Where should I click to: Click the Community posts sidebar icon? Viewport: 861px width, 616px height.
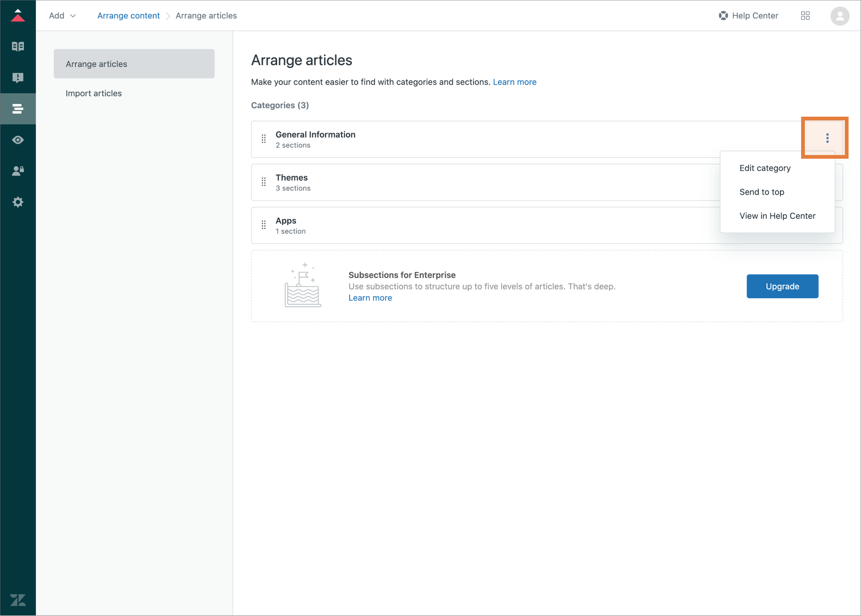pyautogui.click(x=18, y=78)
